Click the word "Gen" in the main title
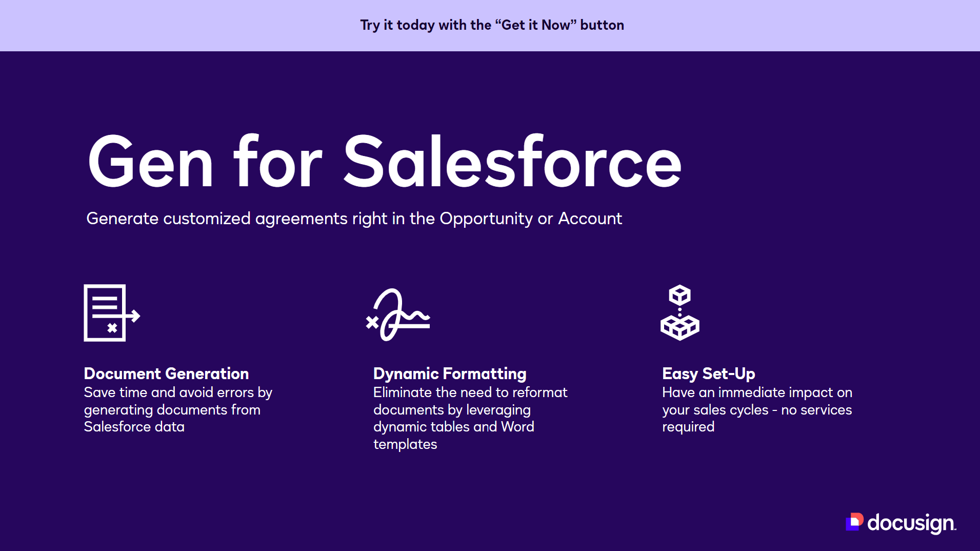 click(150, 162)
